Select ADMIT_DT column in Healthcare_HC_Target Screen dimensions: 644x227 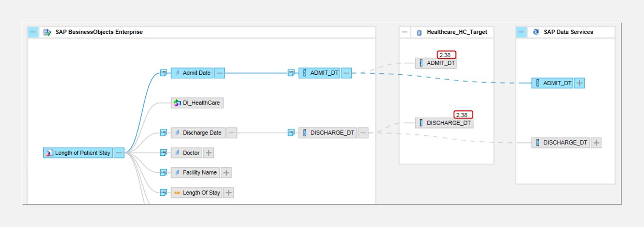click(436, 63)
